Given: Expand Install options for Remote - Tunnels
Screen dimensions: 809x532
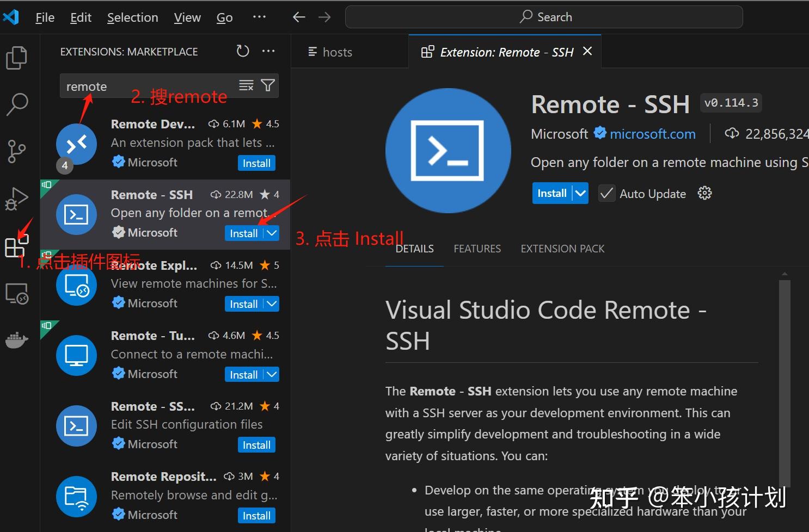Looking at the screenshot, I should pos(272,374).
